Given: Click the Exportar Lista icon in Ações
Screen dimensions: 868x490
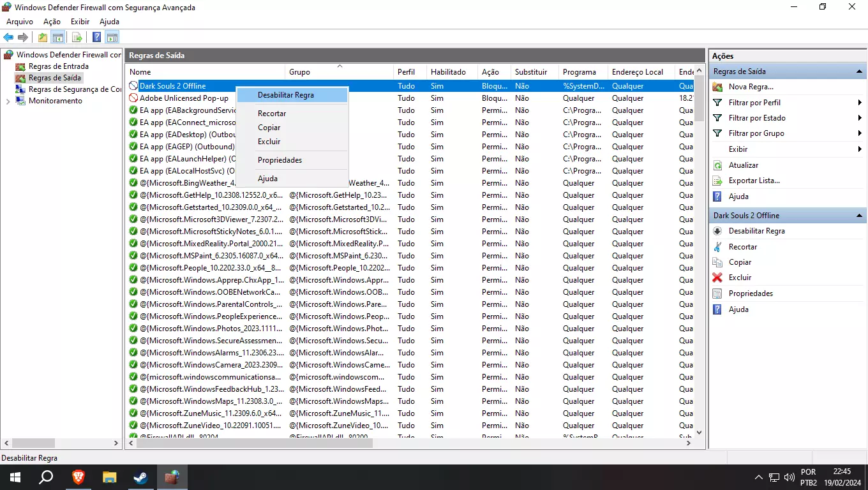Looking at the screenshot, I should [x=717, y=181].
